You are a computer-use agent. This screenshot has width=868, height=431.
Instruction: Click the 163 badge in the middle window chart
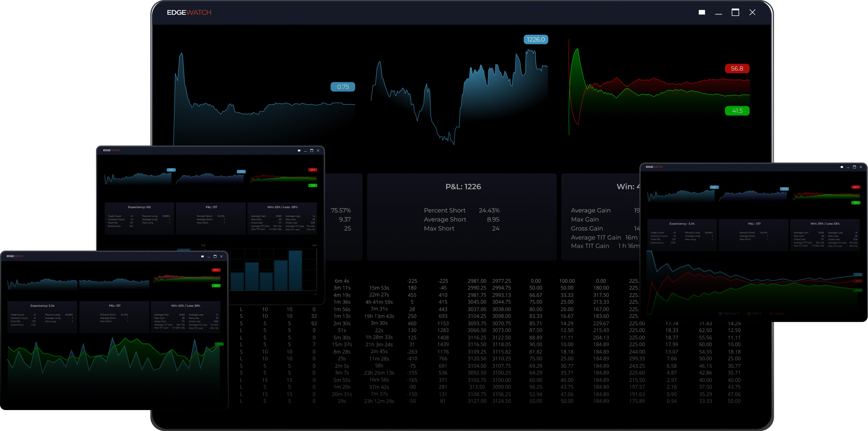(x=171, y=170)
